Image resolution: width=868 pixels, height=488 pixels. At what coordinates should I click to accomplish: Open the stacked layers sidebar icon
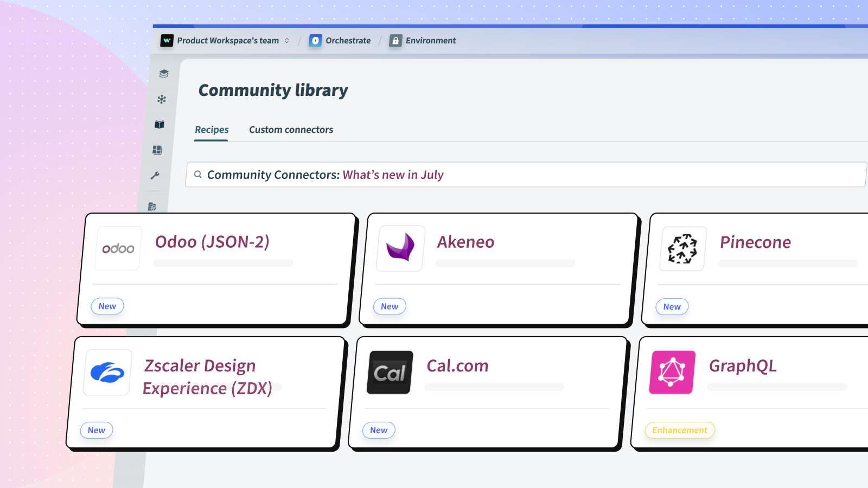(164, 74)
